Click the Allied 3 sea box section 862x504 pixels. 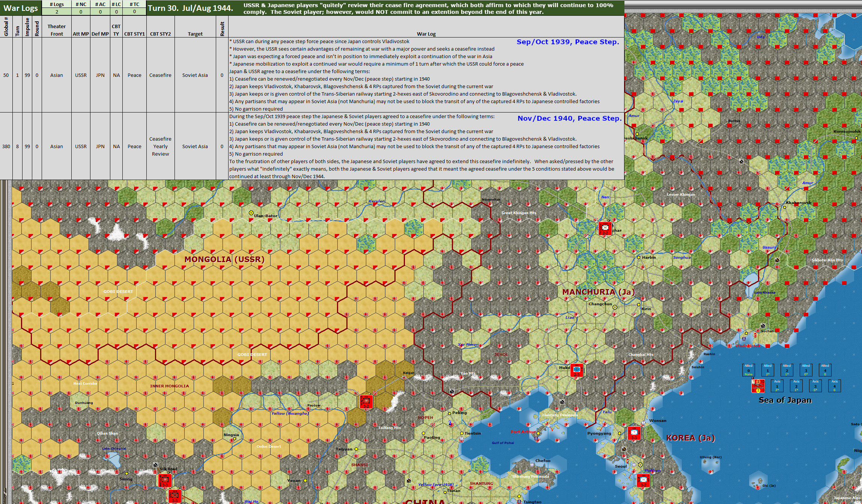(806, 370)
